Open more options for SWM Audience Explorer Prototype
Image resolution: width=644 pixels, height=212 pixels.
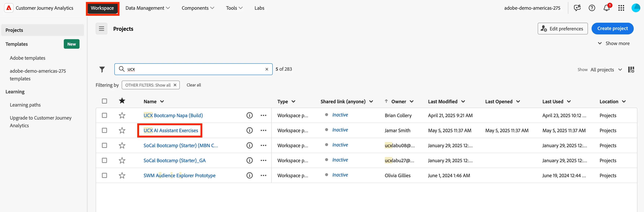263,175
